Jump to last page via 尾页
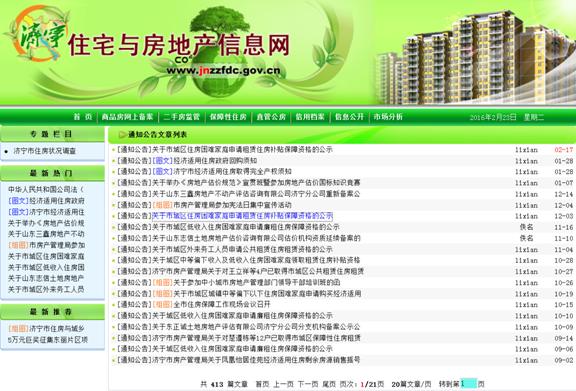 click(329, 384)
